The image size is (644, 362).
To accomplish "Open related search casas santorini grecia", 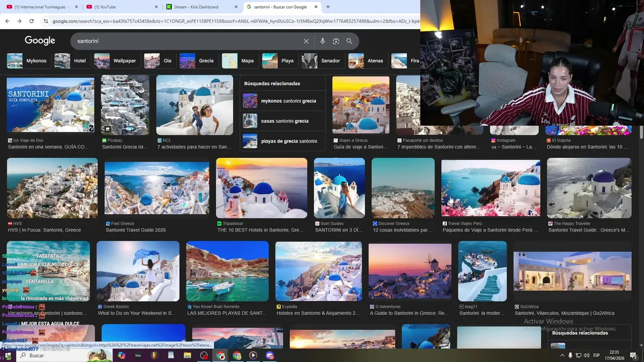I will tap(283, 121).
